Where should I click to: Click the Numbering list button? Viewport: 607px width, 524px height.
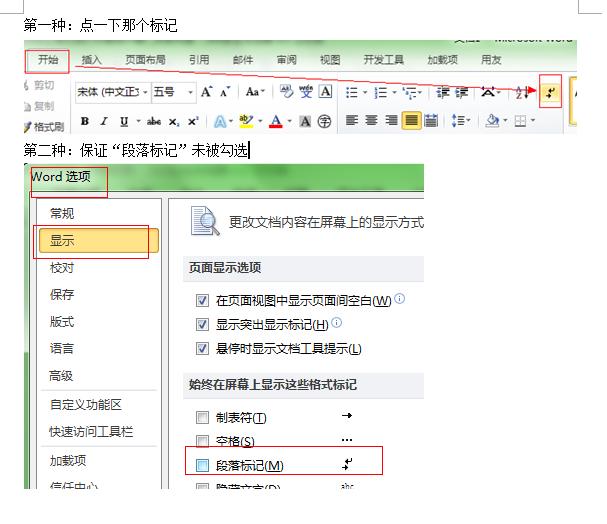[381, 92]
